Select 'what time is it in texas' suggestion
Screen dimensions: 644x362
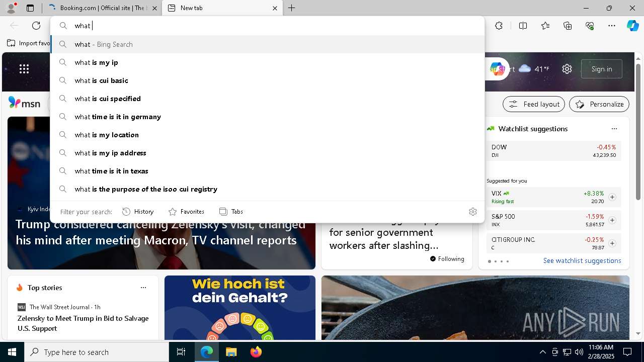coord(267,171)
